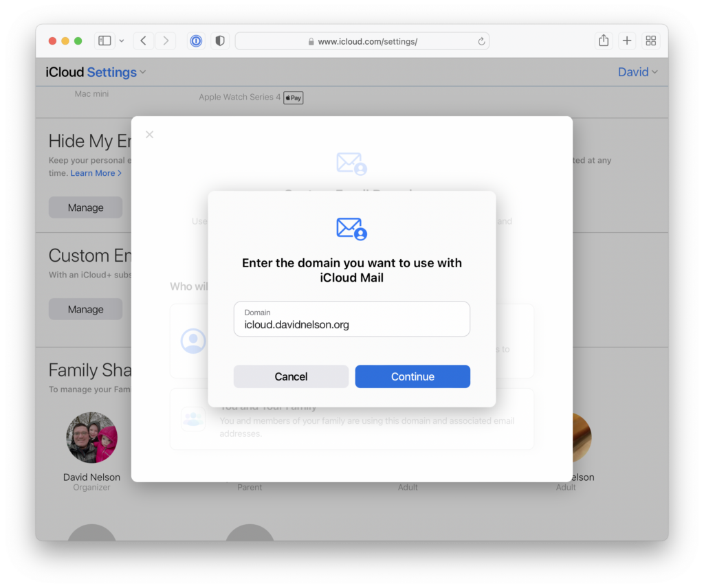Click the 'Apple Watch Series 4' device label
This screenshot has height=588, width=704.
240,97
